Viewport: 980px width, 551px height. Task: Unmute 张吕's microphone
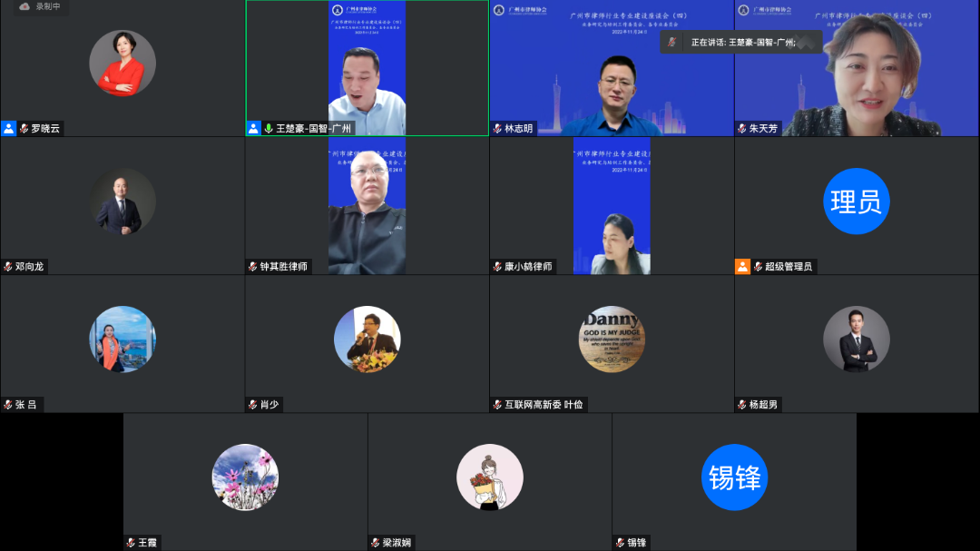tap(8, 405)
